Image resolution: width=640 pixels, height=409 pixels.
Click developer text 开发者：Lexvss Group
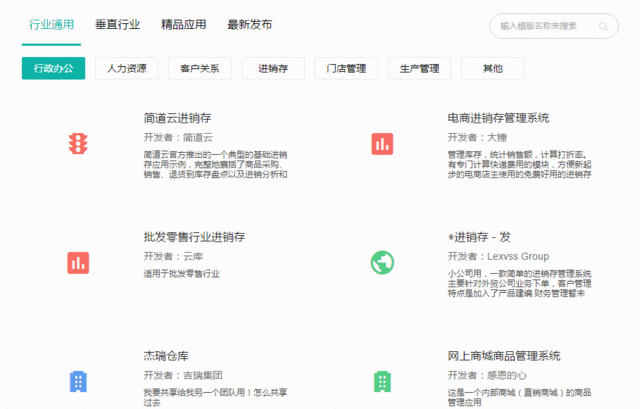tap(498, 256)
